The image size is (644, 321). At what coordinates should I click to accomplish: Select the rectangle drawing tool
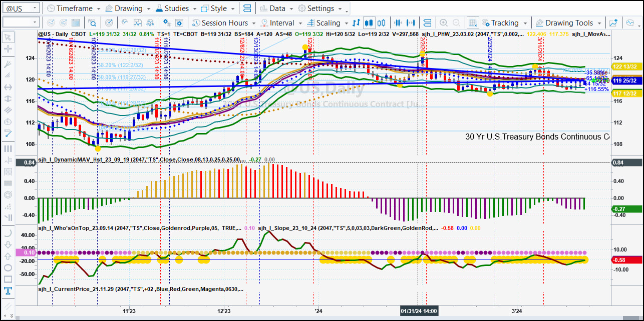tap(8, 279)
